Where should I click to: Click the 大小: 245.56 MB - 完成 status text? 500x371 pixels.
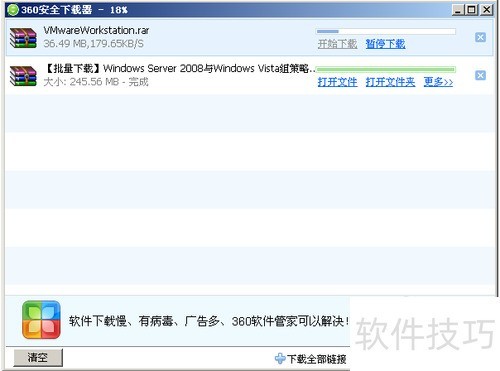96,82
